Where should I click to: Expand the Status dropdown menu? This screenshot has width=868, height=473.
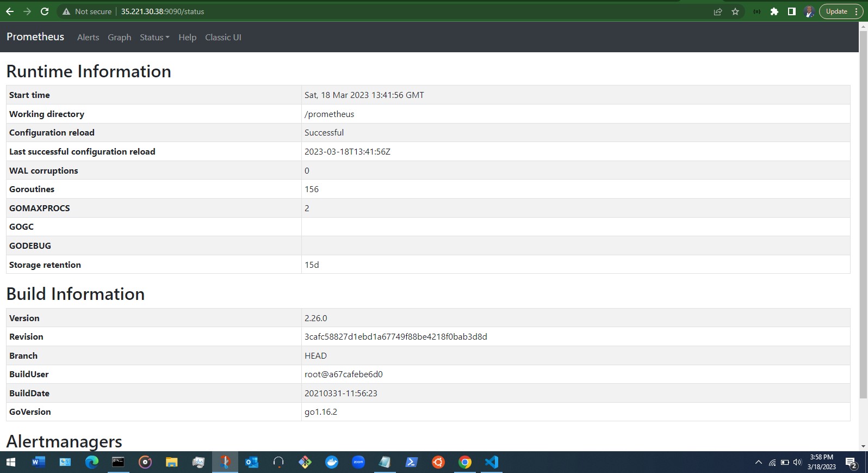point(154,37)
